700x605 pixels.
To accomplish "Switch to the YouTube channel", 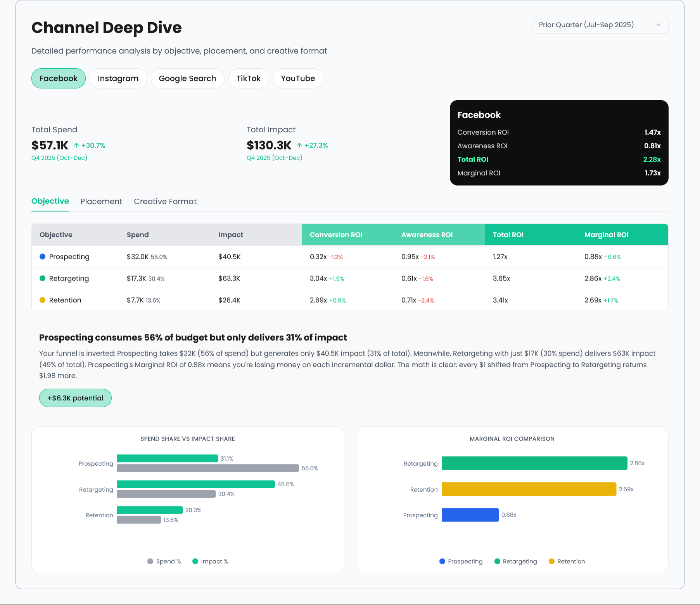I will pyautogui.click(x=298, y=78).
